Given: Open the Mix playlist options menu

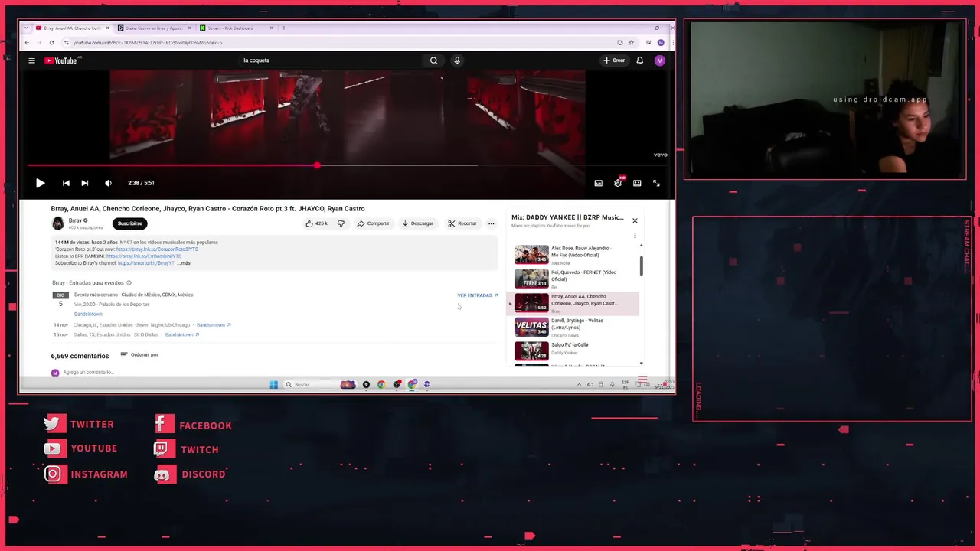Looking at the screenshot, I should pos(635,236).
